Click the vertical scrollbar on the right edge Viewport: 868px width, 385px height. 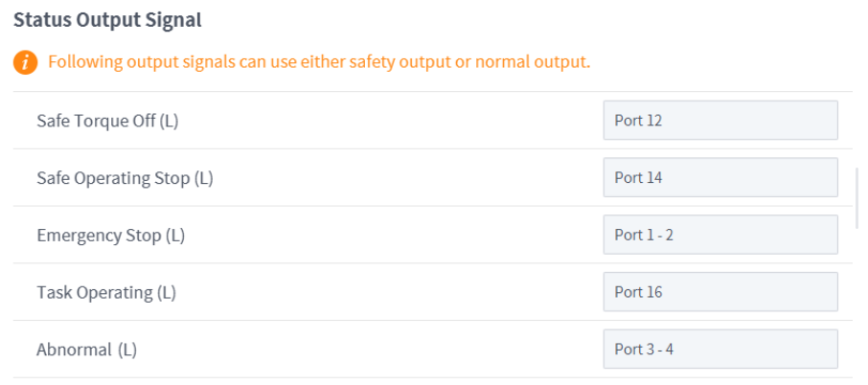[x=857, y=197]
